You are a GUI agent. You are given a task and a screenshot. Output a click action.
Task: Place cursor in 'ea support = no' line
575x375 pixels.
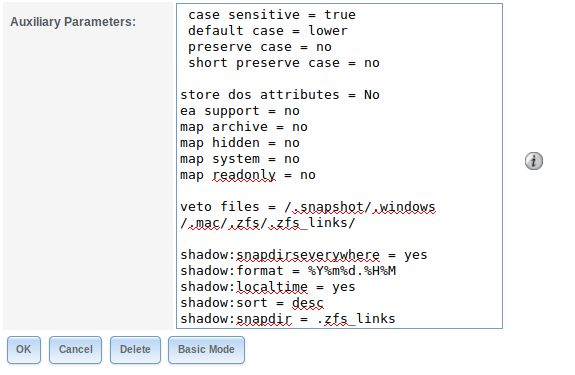(x=240, y=111)
